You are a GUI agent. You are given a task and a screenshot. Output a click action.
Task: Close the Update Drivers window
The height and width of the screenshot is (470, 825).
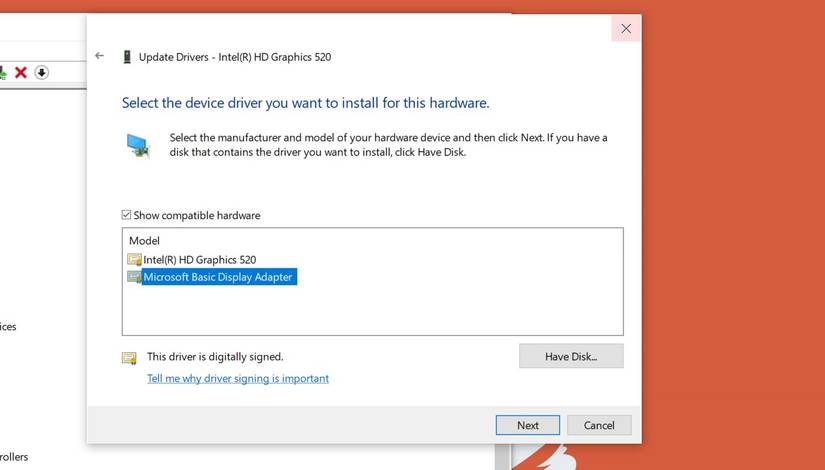coord(626,29)
